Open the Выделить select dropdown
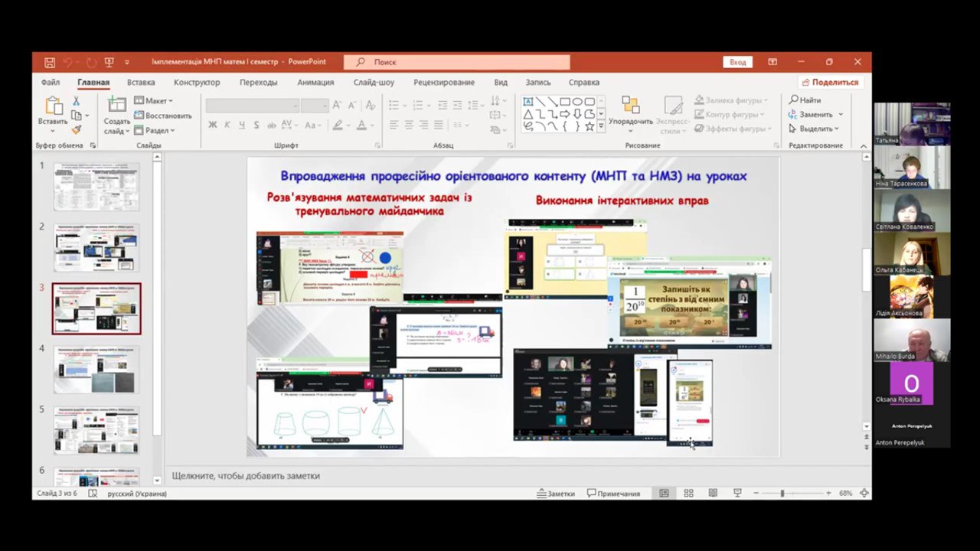 click(815, 129)
